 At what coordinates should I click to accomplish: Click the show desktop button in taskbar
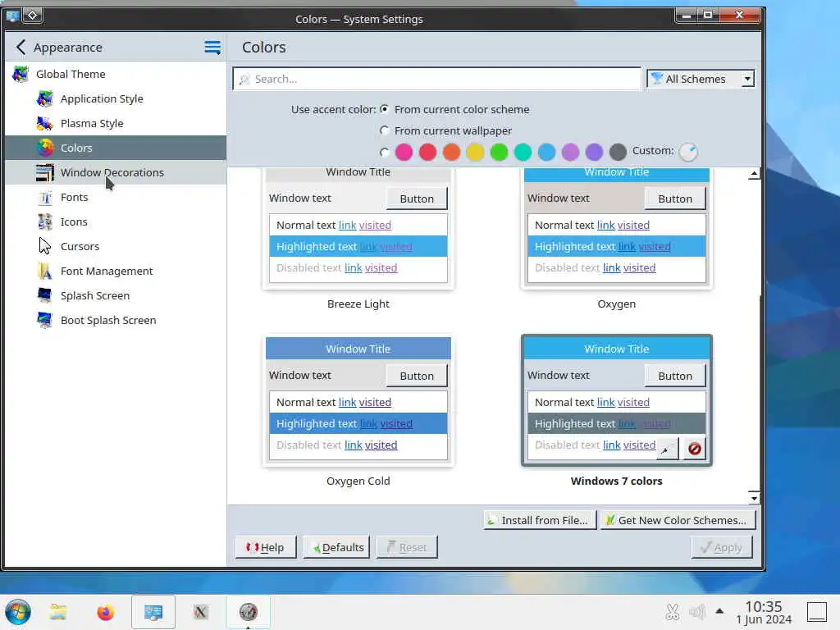point(818,612)
